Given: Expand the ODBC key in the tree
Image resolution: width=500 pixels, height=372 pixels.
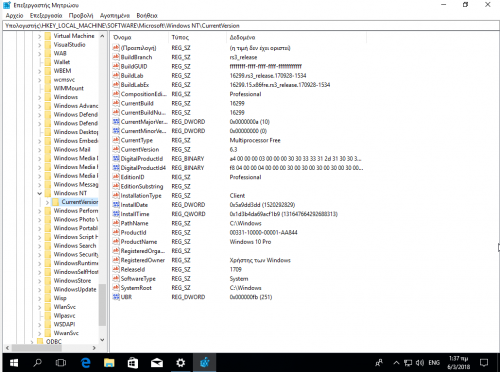Looking at the screenshot, I should [32, 341].
